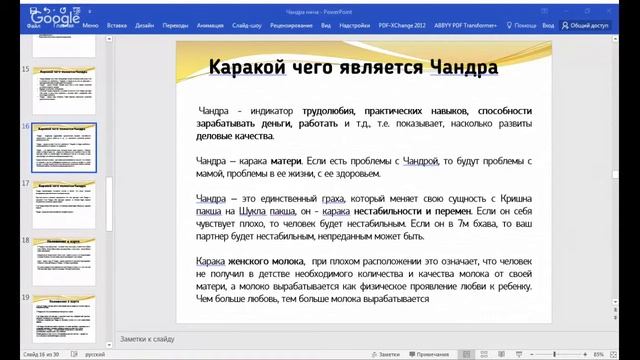Click fit slide to window icon
Image resolution: width=640 pixels, height=360 pixels.
[613, 354]
